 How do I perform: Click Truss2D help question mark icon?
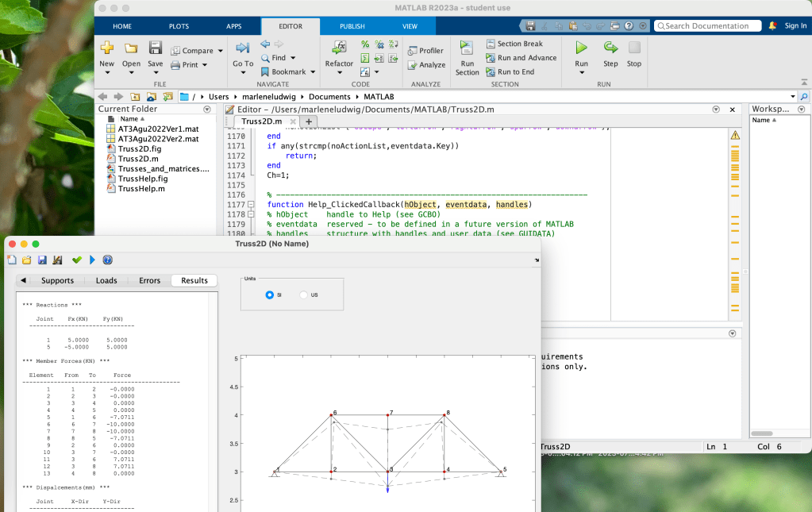tap(107, 260)
